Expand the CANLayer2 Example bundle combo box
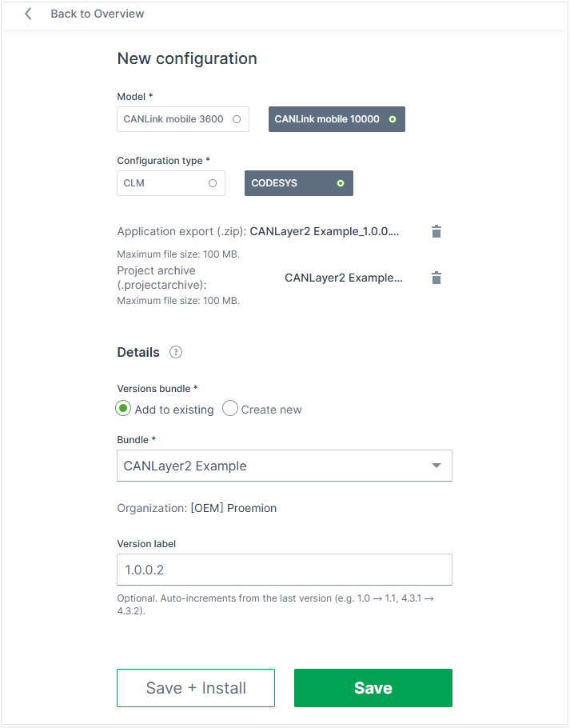The image size is (570, 728). pyautogui.click(x=285, y=466)
